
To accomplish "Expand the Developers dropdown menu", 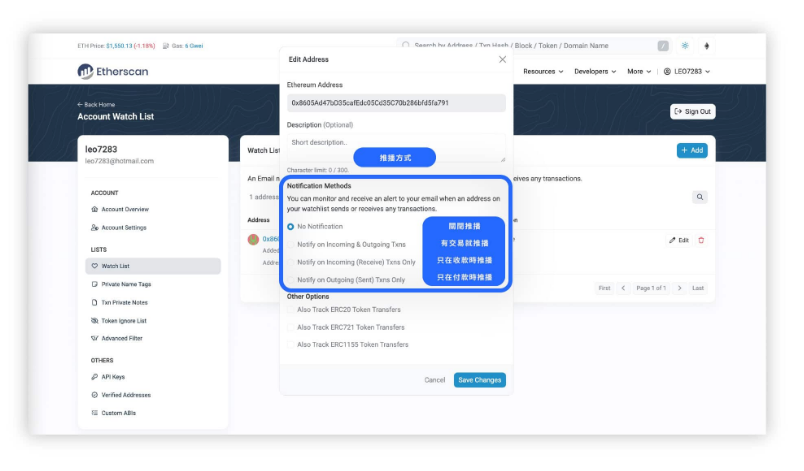I will pos(595,71).
